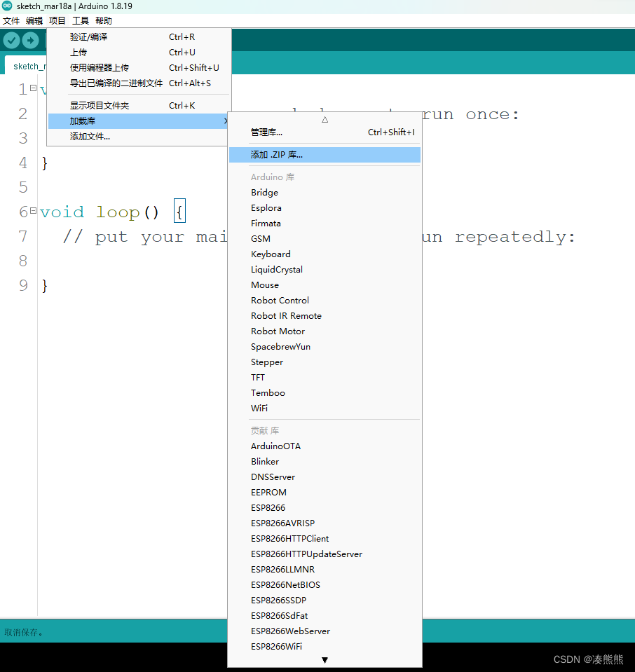
Task: Click the highlighted opening brace after loop()
Action: click(x=179, y=212)
